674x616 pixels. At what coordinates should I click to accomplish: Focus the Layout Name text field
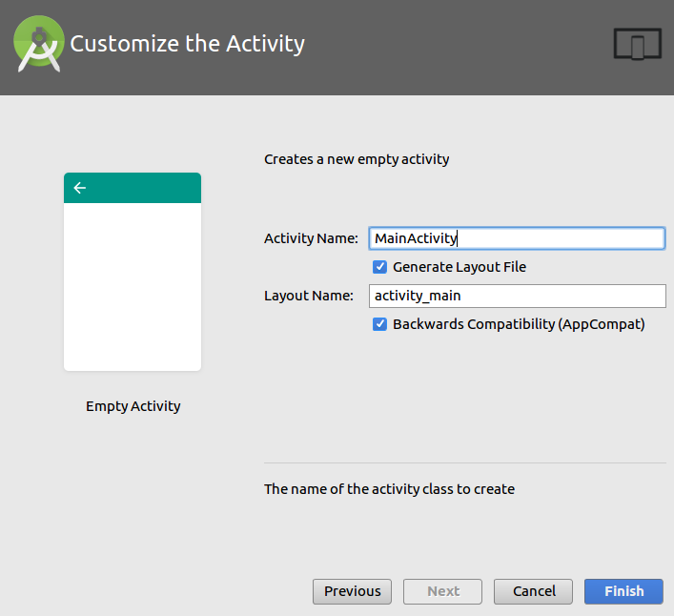(516, 296)
